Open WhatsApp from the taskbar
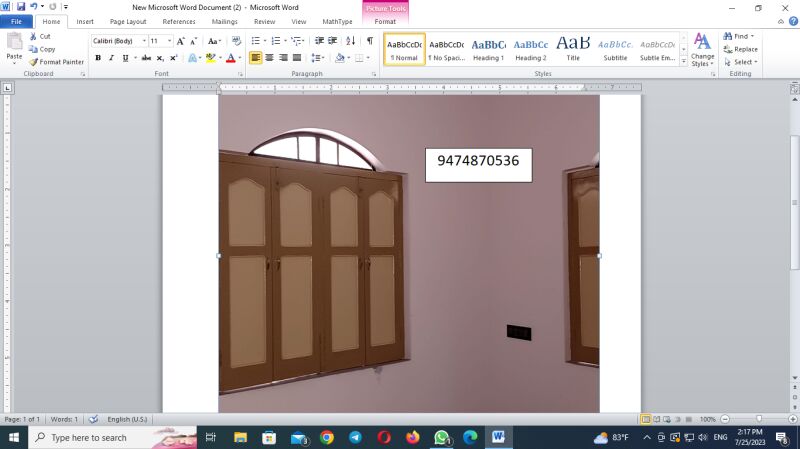The image size is (800, 449). (x=442, y=438)
